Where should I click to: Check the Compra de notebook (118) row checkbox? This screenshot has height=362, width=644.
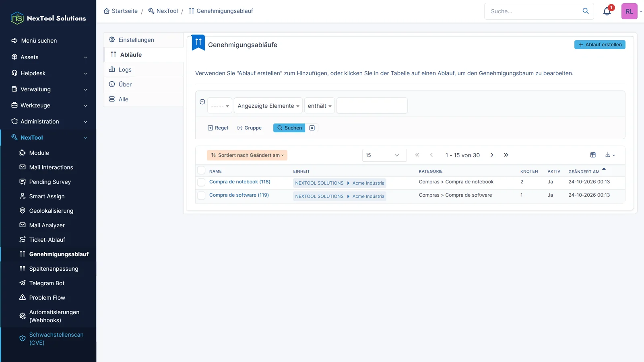(x=201, y=182)
